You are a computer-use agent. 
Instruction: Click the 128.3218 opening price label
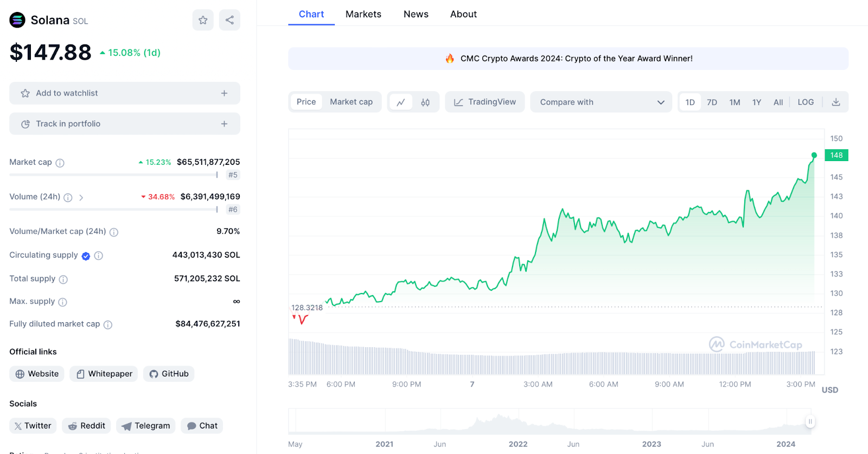click(307, 308)
